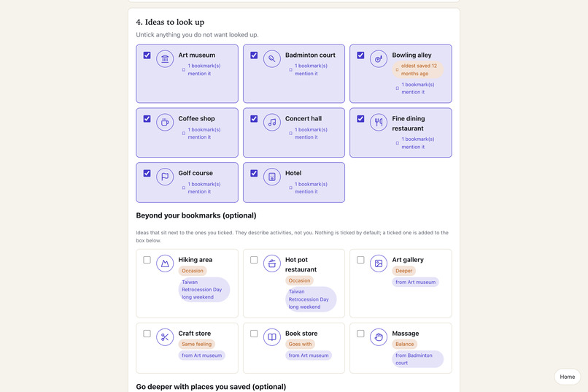
Task: Click the Balance tag on Massage
Action: pos(405,344)
